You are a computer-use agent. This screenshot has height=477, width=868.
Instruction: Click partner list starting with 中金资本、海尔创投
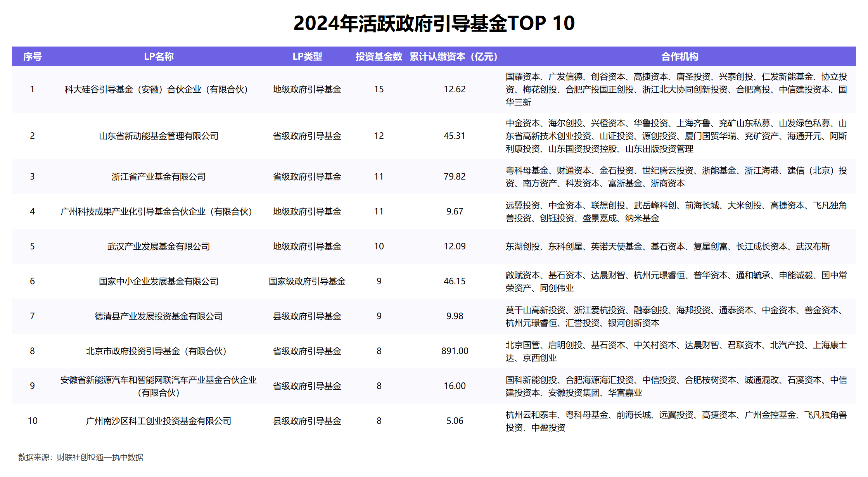pyautogui.click(x=676, y=136)
